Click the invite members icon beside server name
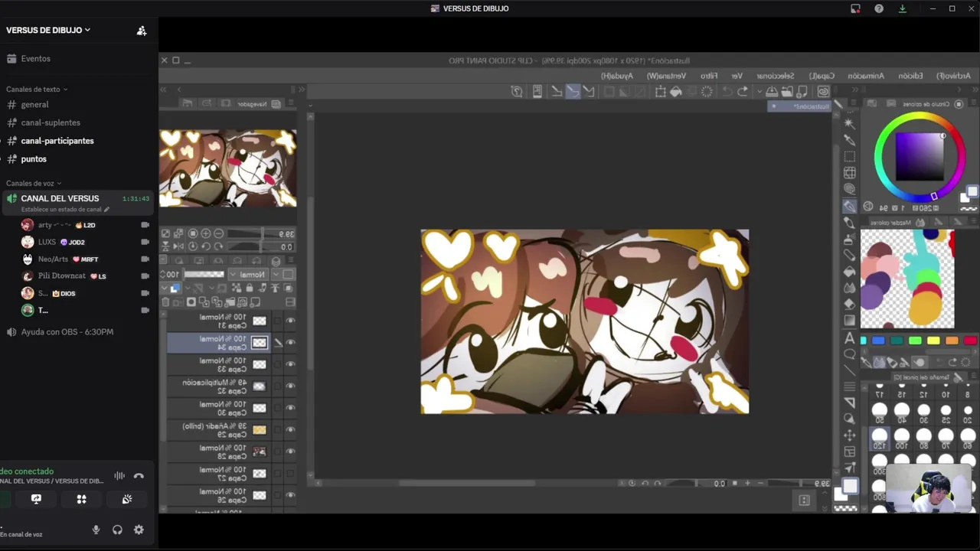Image resolution: width=980 pixels, height=551 pixels. click(x=142, y=31)
